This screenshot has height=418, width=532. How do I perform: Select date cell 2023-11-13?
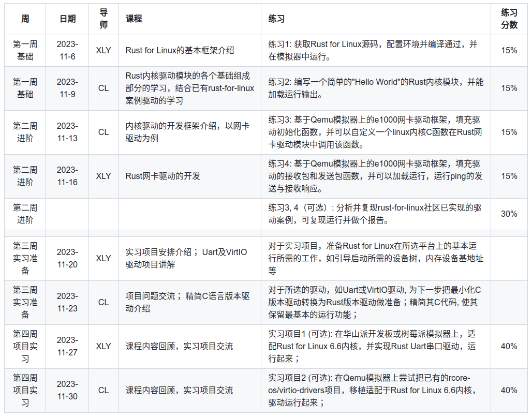tap(67, 132)
